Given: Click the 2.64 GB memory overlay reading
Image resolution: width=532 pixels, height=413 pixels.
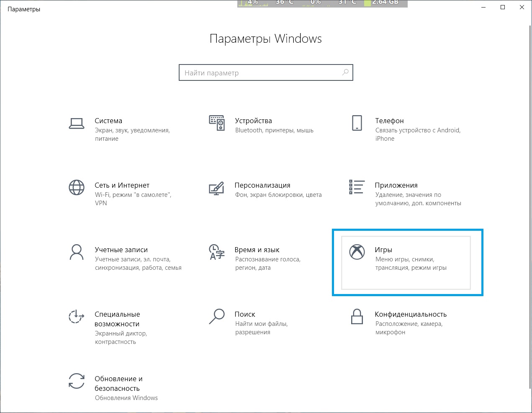Looking at the screenshot, I should pos(385,3).
